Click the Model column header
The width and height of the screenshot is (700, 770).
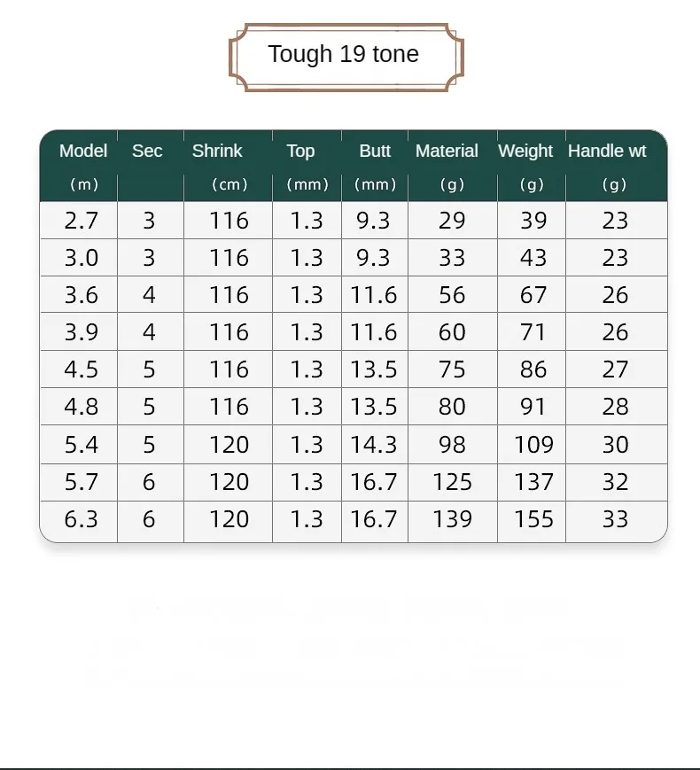tap(83, 151)
